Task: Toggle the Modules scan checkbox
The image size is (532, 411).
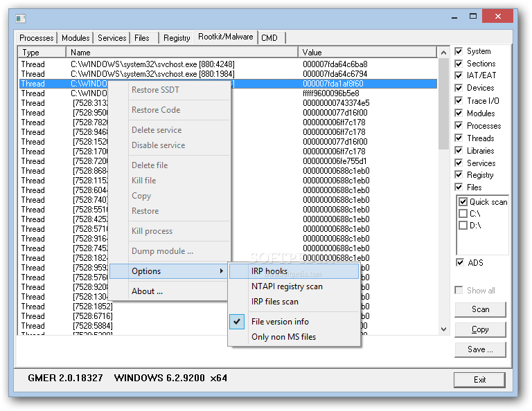Action: [459, 113]
